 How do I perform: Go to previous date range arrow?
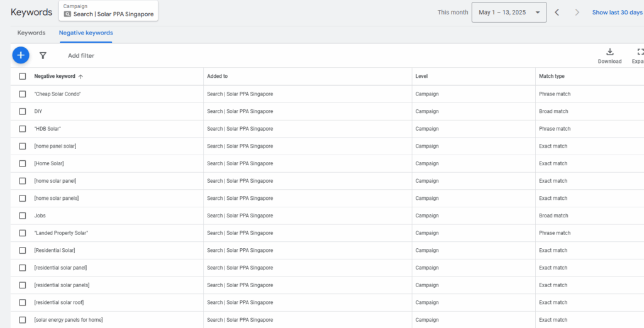click(x=557, y=13)
